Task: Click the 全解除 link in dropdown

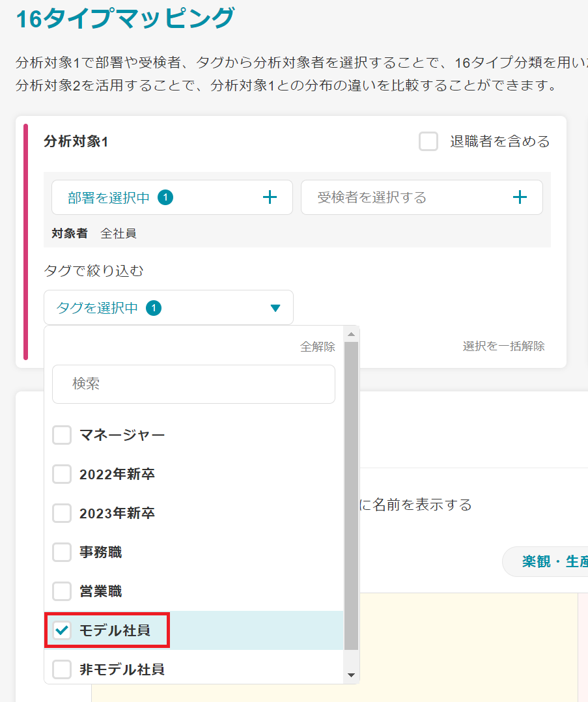Action: point(318,347)
